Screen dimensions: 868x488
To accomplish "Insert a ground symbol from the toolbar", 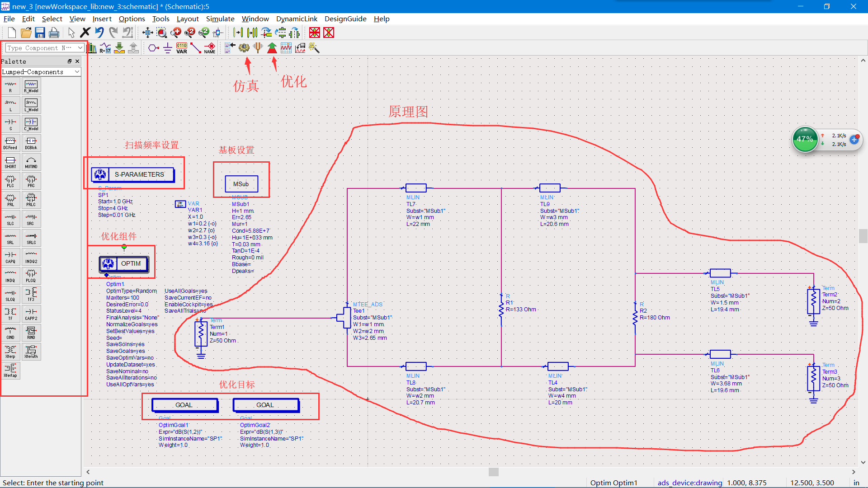I will point(167,48).
